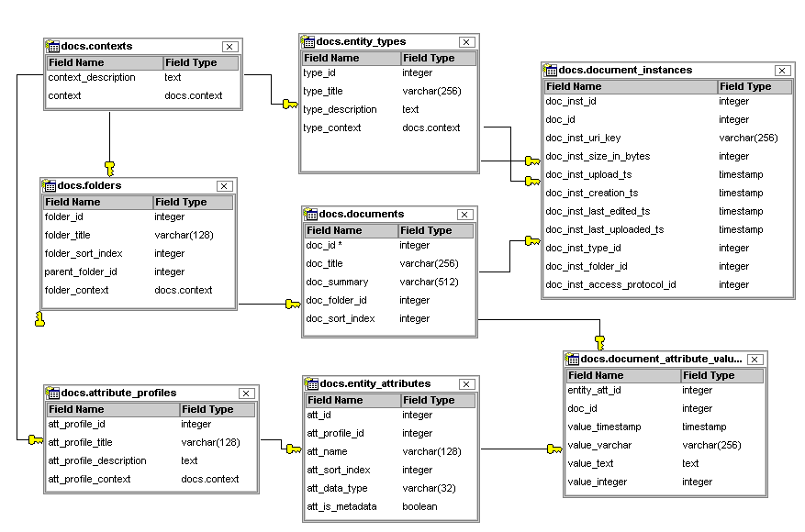The height and width of the screenshot is (532, 805).
Task: Close the docs.documents table box
Action: (464, 215)
